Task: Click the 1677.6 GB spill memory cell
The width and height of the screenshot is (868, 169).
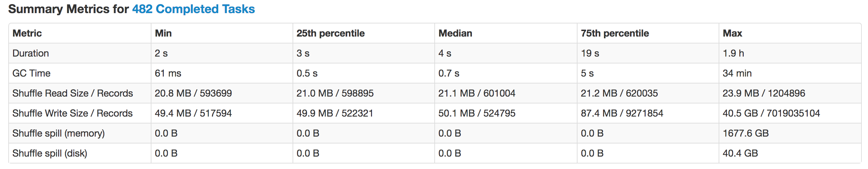Action: (x=745, y=133)
